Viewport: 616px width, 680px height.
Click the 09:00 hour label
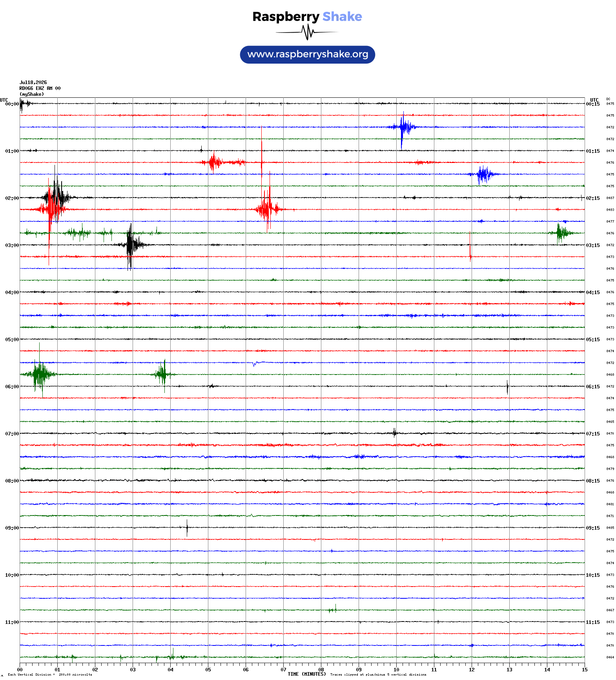pos(12,528)
